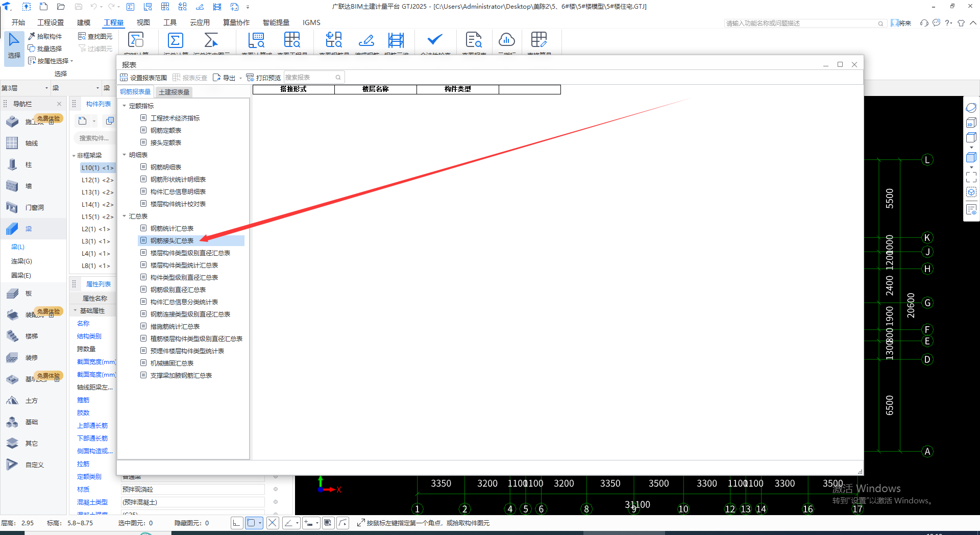This screenshot has width=980, height=535.
Task: Open the 云应用 ribbon tab
Action: tap(200, 22)
